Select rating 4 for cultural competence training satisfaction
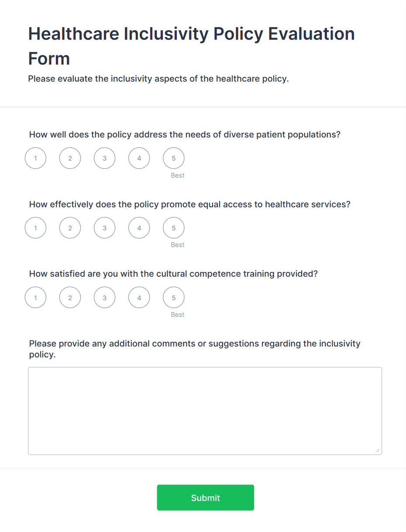Screen dimensions: 406x532 coord(139,297)
